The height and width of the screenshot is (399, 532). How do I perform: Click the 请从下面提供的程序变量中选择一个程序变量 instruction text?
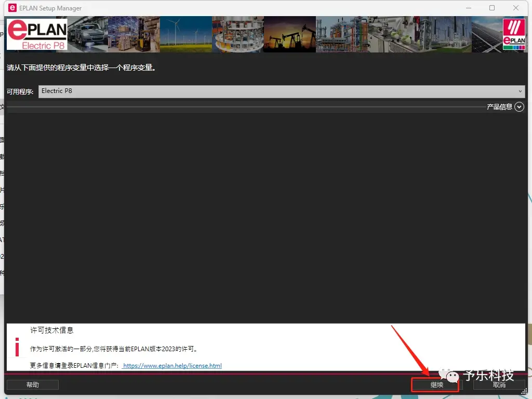[x=82, y=68]
